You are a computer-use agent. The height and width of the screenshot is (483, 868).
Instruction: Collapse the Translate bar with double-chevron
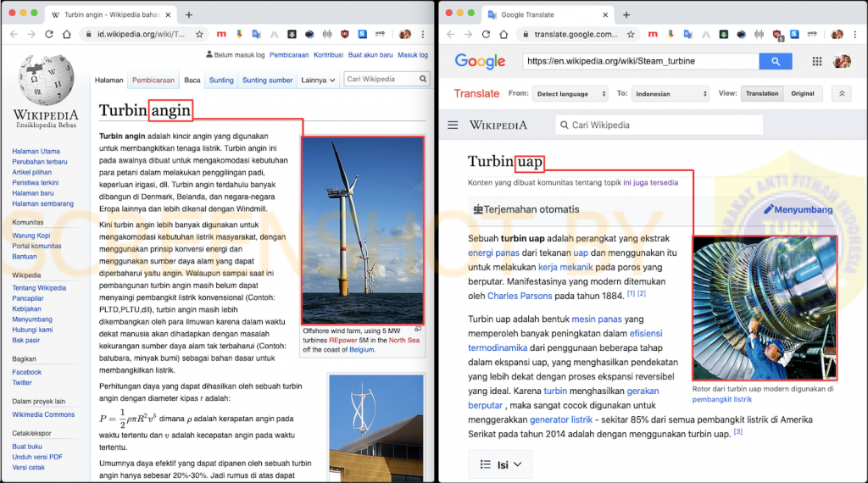[x=842, y=93]
